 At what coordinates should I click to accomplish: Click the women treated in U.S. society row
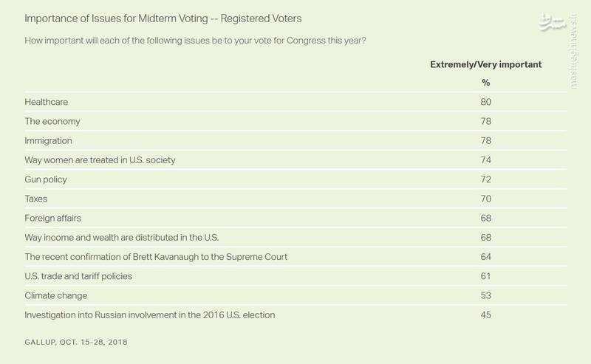tap(100, 159)
